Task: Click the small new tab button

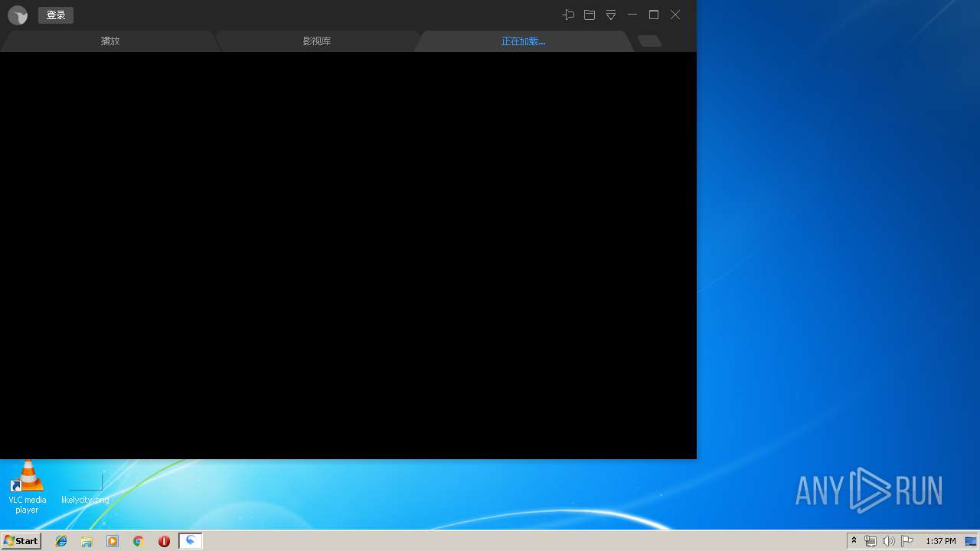Action: pyautogui.click(x=649, y=41)
